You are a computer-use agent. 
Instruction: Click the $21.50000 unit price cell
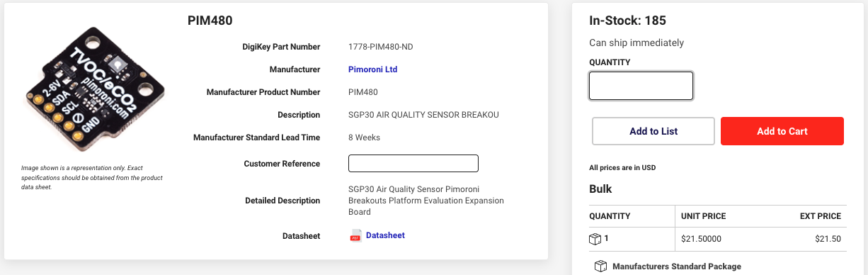tap(701, 239)
